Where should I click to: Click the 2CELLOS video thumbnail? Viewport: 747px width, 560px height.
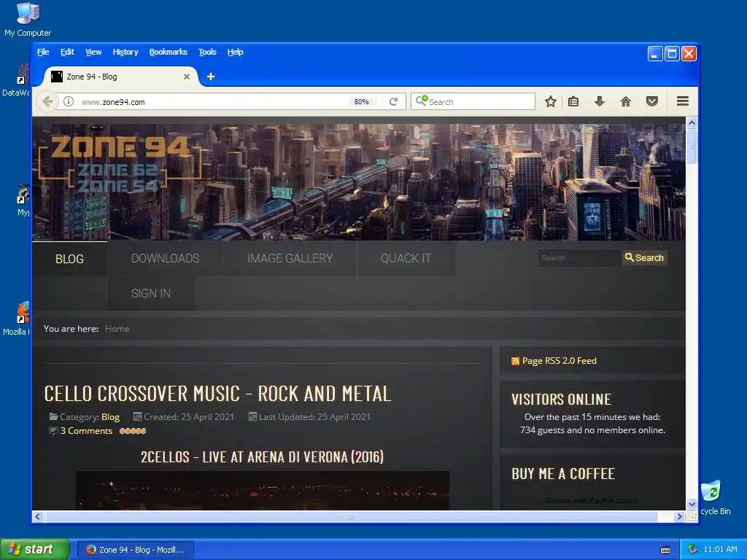tap(262, 491)
